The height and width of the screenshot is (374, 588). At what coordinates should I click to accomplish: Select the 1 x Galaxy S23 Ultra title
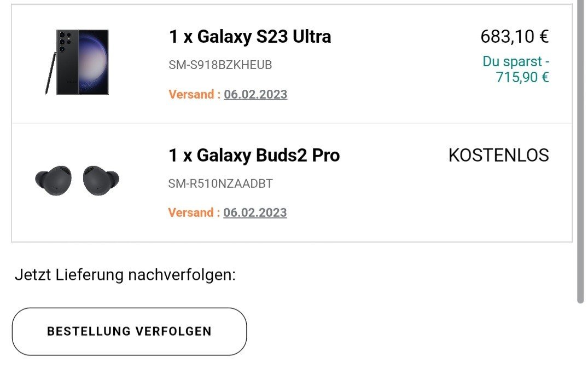[x=250, y=37]
